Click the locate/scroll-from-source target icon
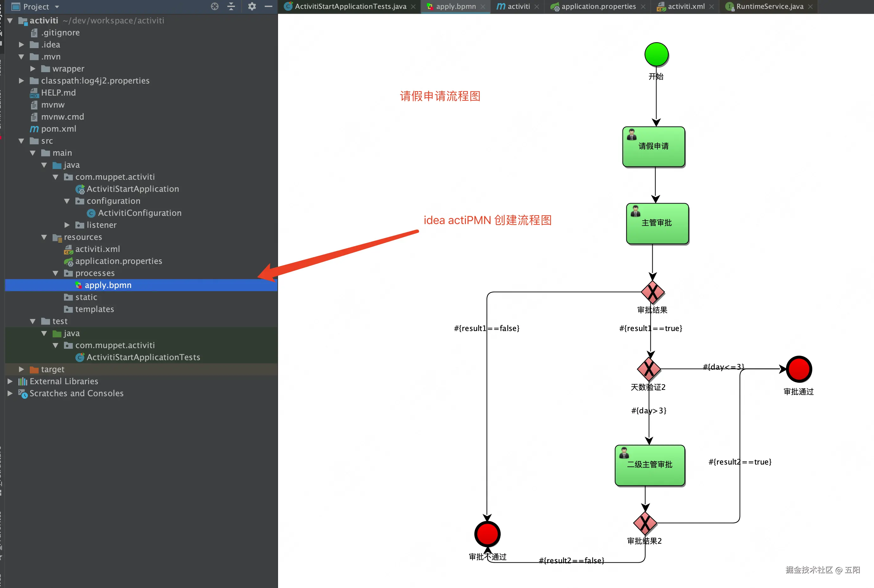 tap(215, 6)
